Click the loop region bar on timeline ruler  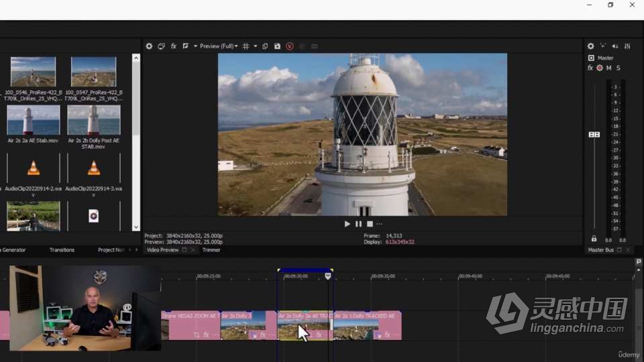(x=305, y=270)
